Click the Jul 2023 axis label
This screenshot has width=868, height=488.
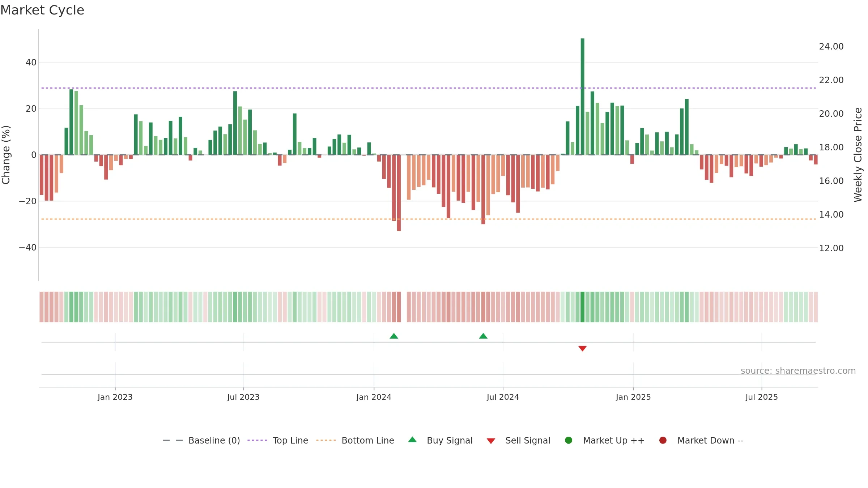243,397
